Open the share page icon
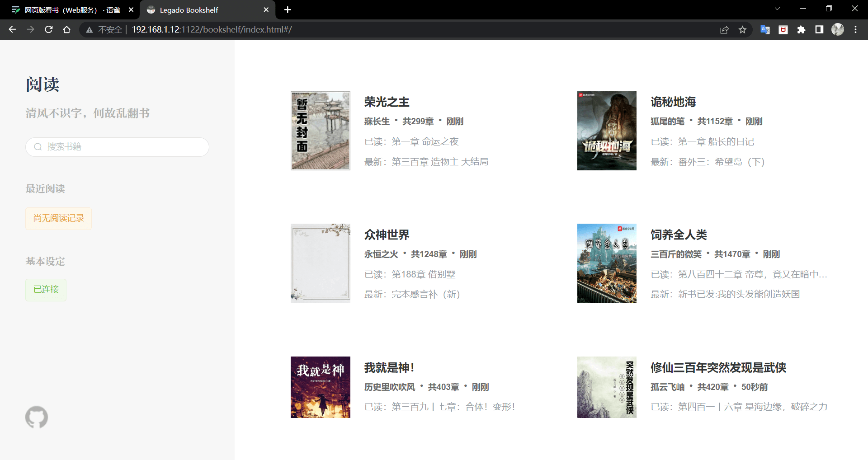Image resolution: width=868 pixels, height=460 pixels. click(x=724, y=29)
